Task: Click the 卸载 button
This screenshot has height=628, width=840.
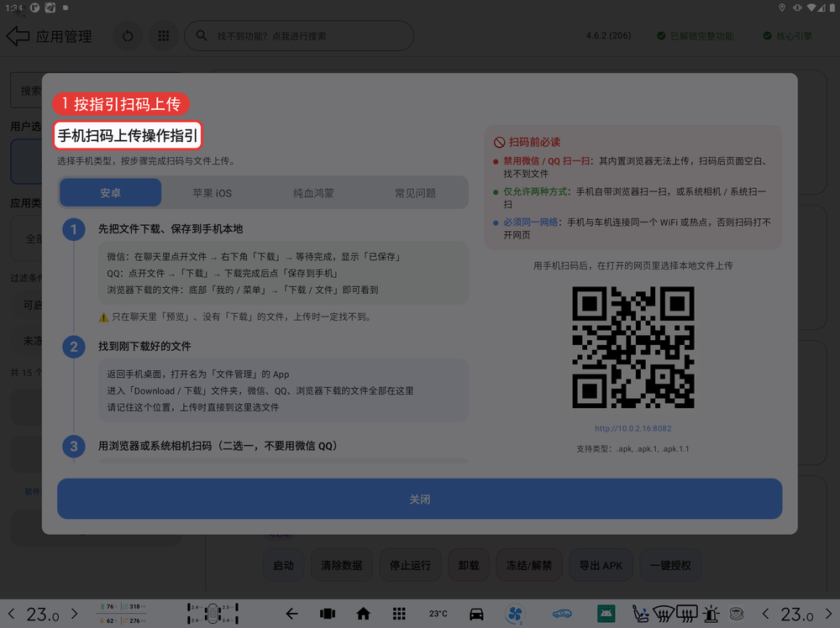Action: pyautogui.click(x=469, y=565)
